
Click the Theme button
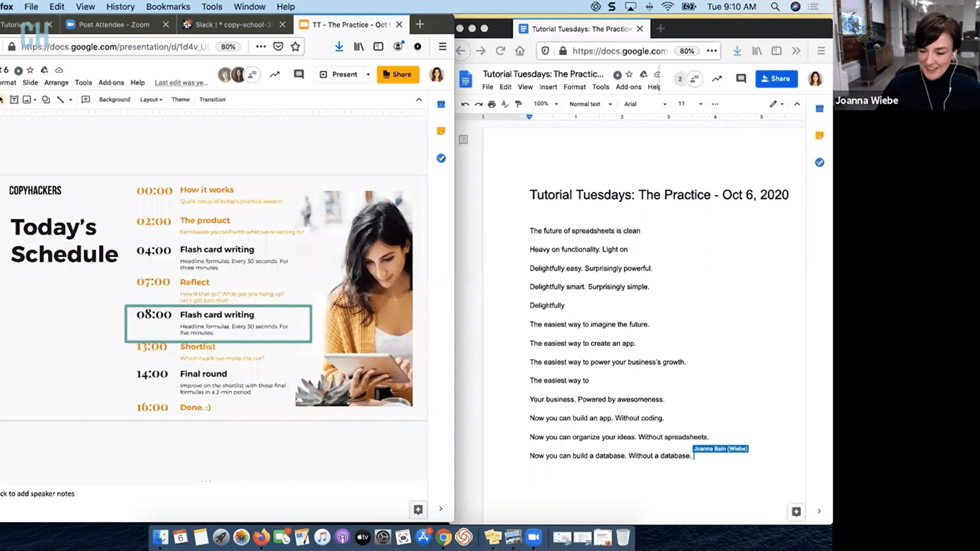click(181, 99)
